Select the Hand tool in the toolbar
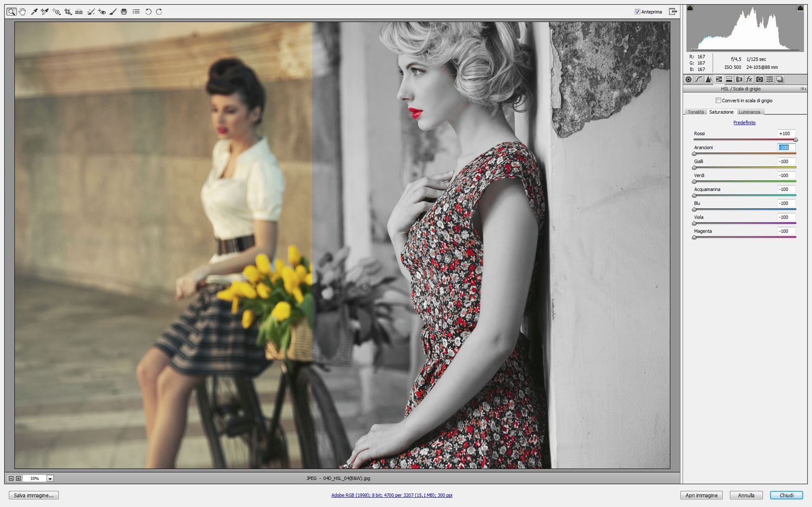Image resolution: width=812 pixels, height=507 pixels. pos(22,11)
